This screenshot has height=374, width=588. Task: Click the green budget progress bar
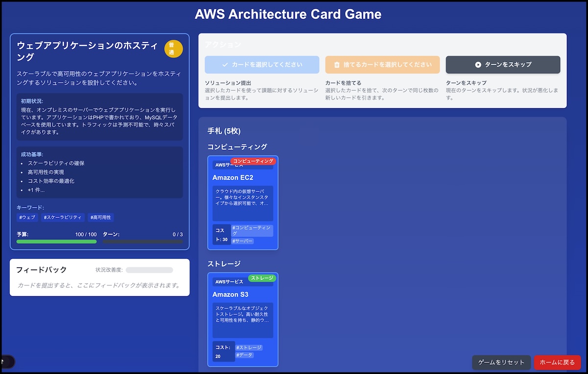click(x=57, y=241)
